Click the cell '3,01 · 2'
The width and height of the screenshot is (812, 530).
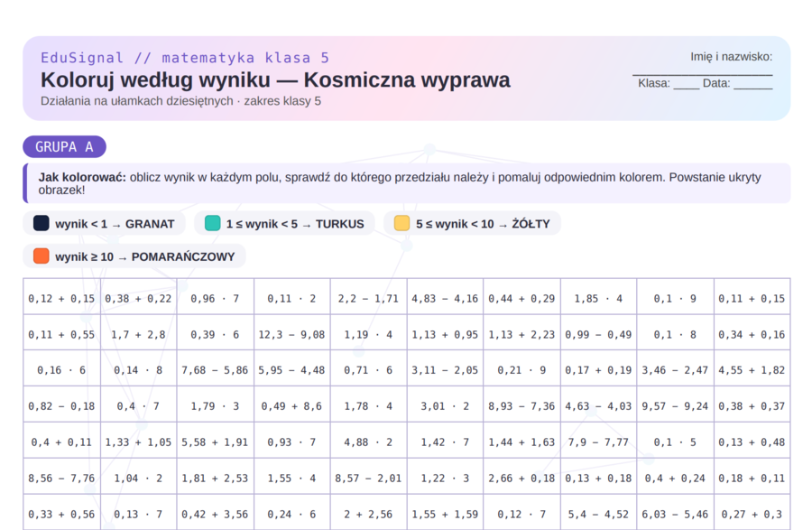coord(445,404)
